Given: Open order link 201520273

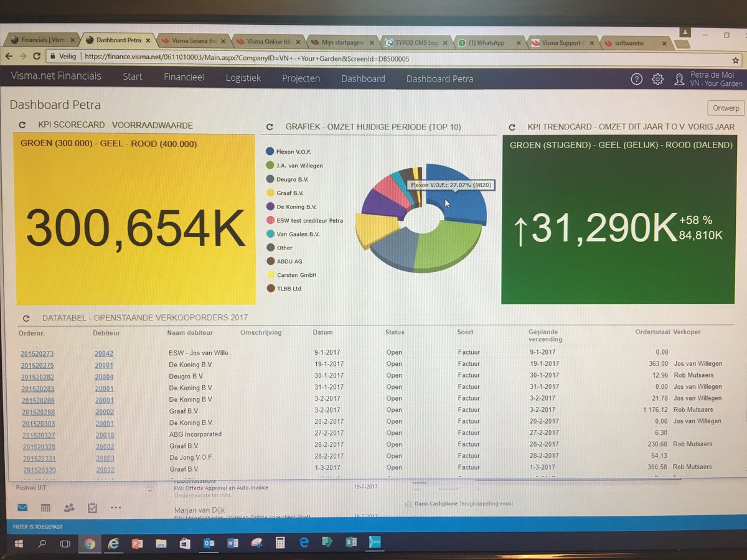Looking at the screenshot, I should 37,354.
